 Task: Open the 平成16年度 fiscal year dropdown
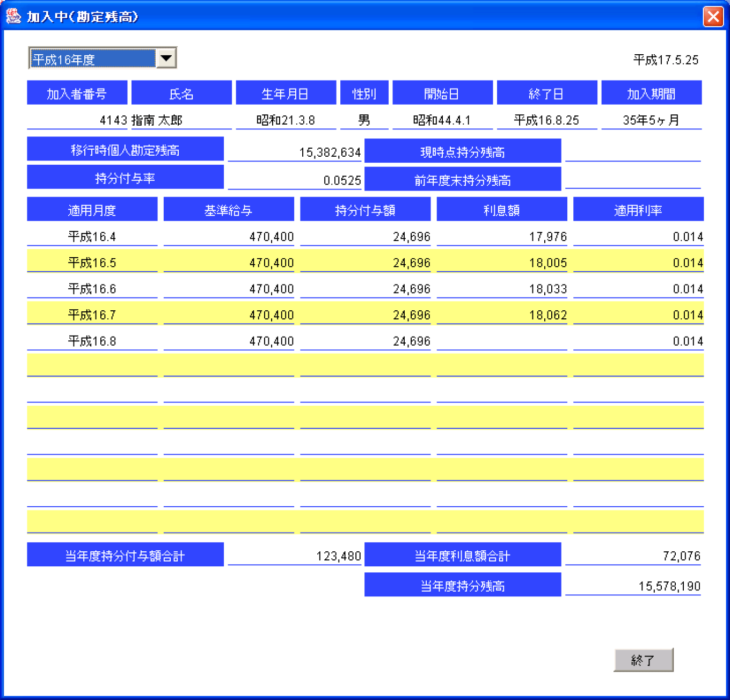click(103, 58)
